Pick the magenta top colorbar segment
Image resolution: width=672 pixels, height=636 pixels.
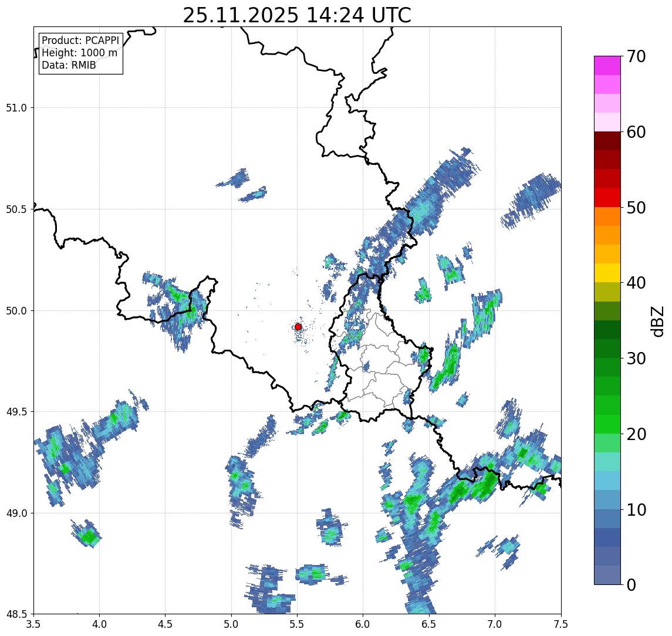tap(607, 66)
